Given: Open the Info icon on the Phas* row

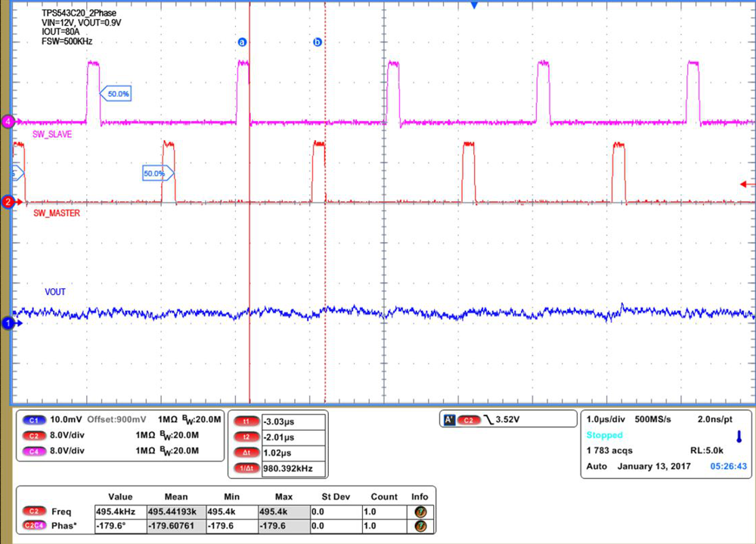Looking at the screenshot, I should pyautogui.click(x=420, y=525).
